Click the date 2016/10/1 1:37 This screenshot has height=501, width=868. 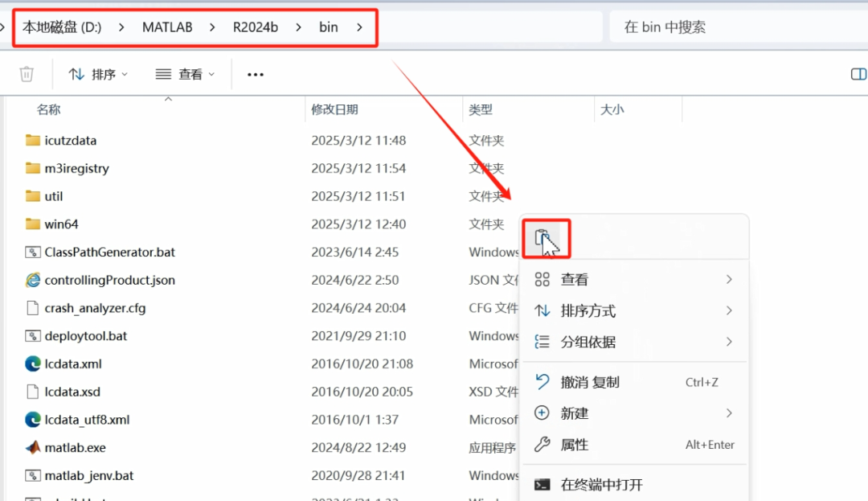[x=355, y=420]
